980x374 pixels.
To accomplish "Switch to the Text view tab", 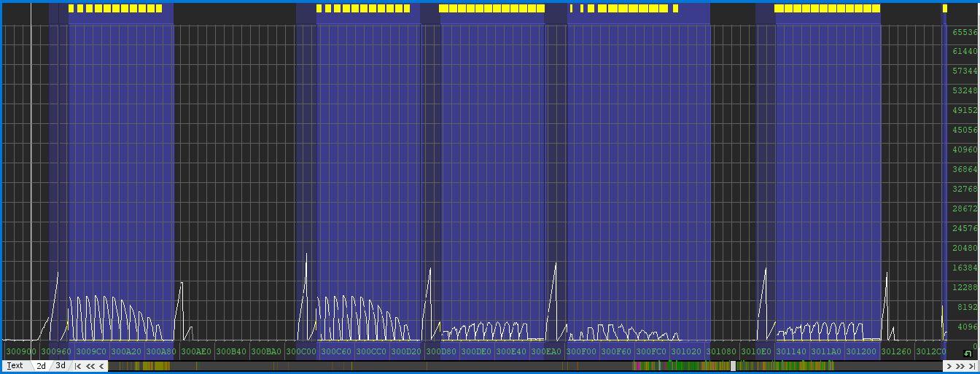I will (x=15, y=366).
